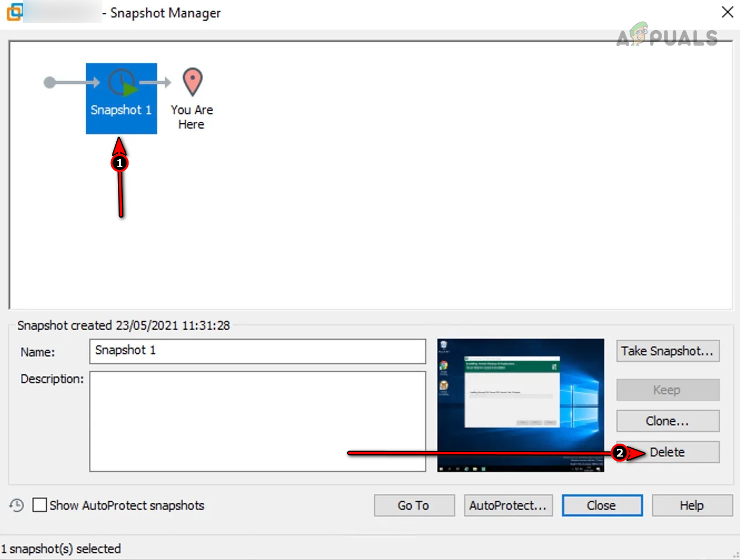Click the disabled Keep button
Viewport: 740px width, 560px height.
point(667,389)
